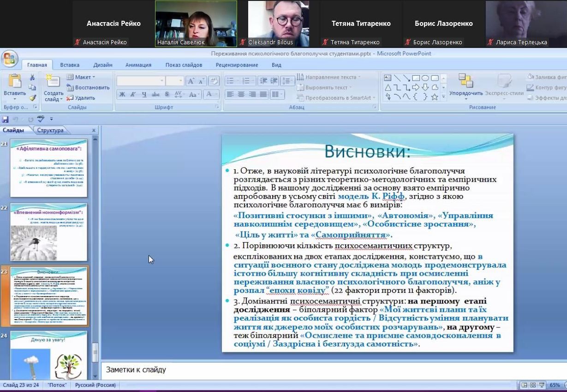Click the Удалить slide button
The height and width of the screenshot is (392, 567).
pyautogui.click(x=81, y=98)
